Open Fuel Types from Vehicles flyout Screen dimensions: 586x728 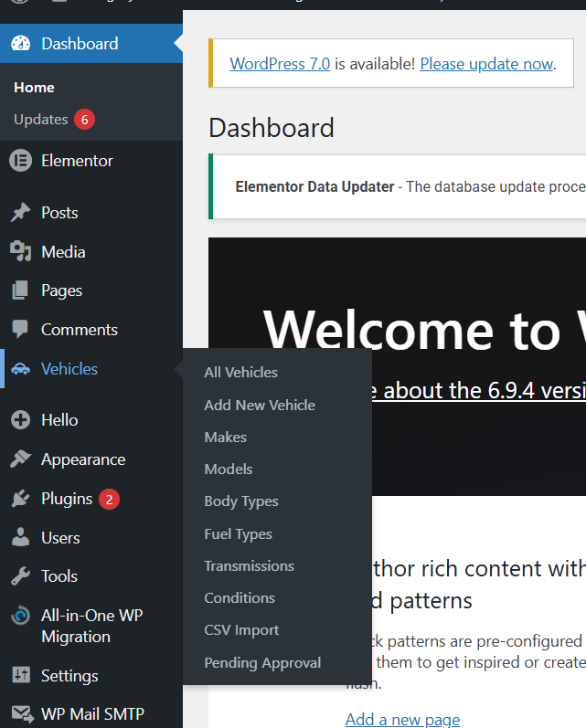[238, 534]
